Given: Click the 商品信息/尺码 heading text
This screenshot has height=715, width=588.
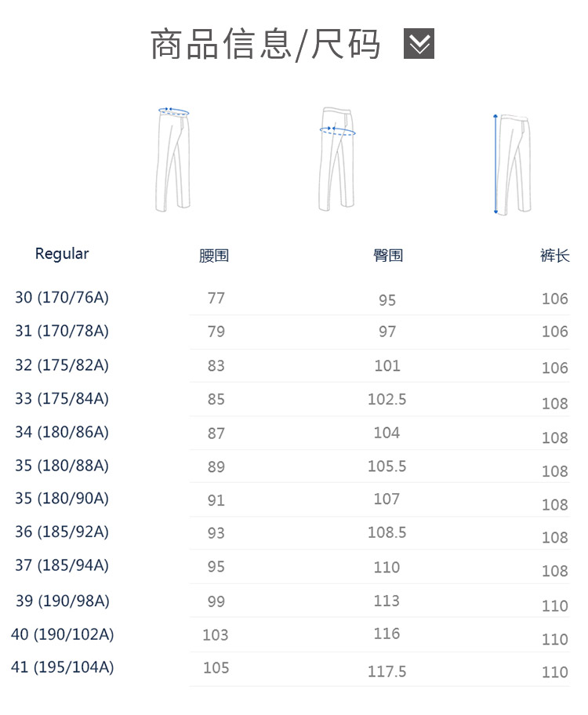Looking at the screenshot, I should tap(265, 45).
